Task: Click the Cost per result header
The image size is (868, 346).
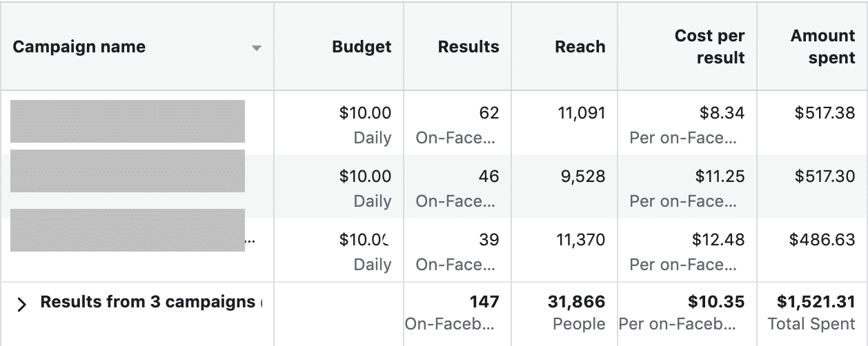Action: [x=710, y=47]
